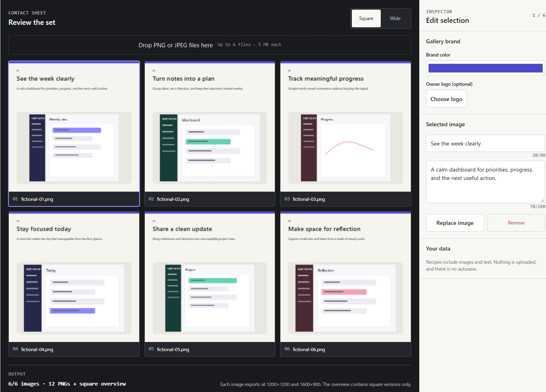
Task: Switch to Wide layout
Action: pos(395,18)
